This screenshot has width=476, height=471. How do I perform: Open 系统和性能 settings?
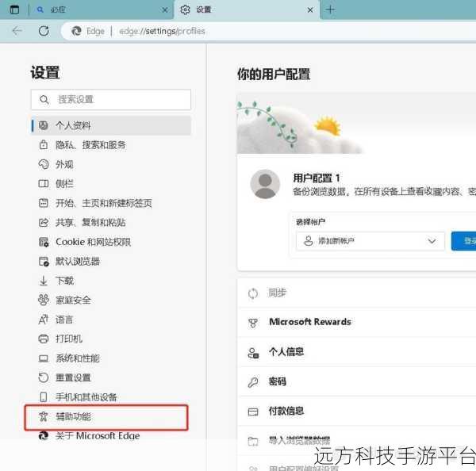(x=111, y=358)
